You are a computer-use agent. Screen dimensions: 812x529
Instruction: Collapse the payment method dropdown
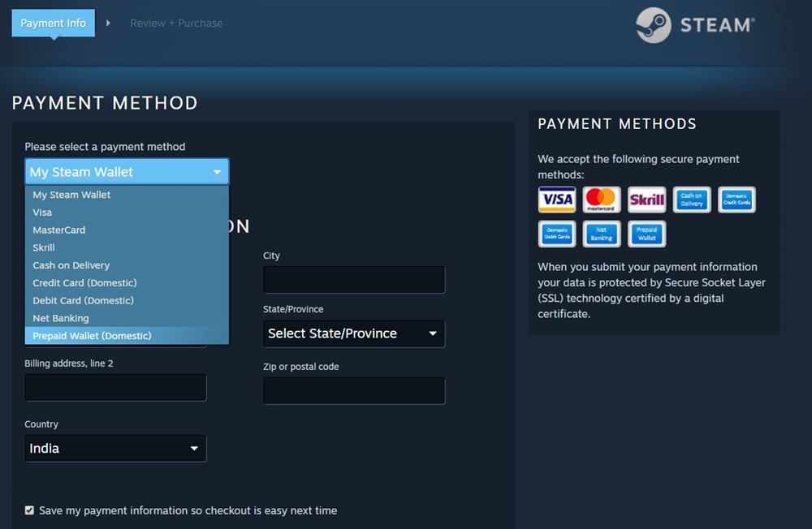click(127, 172)
